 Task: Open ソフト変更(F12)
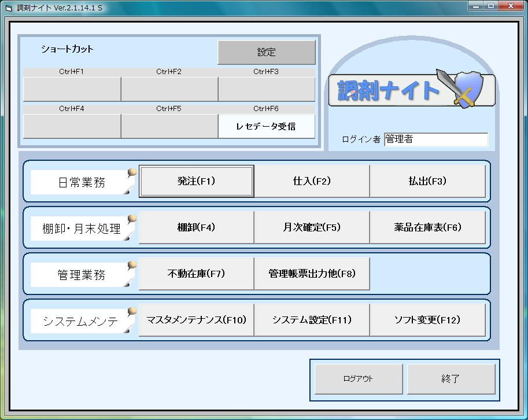click(x=427, y=320)
